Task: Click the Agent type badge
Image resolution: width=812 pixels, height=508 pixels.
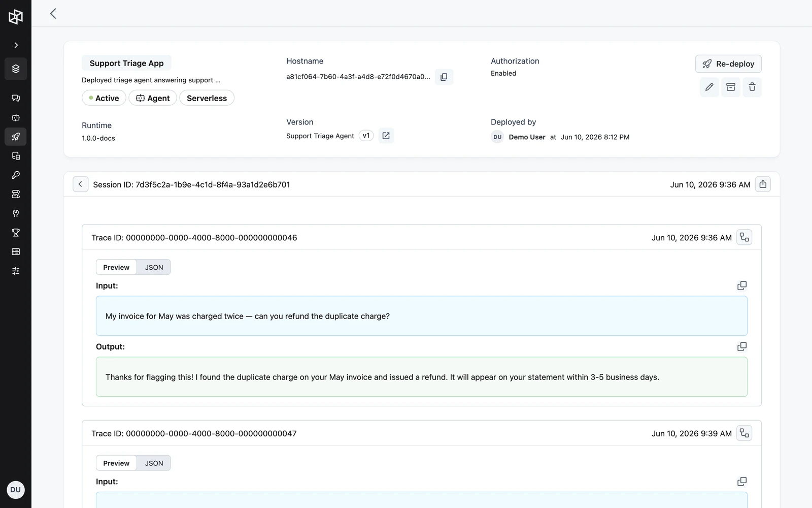Action: (x=153, y=98)
